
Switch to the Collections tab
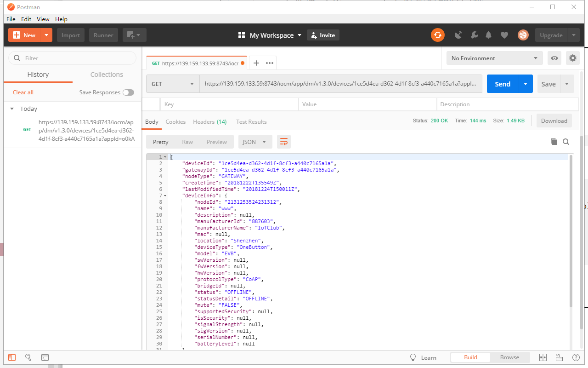coord(107,75)
